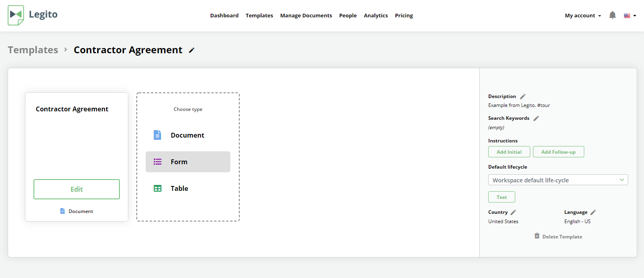Click the green Table grid icon
Viewport: 644px width, 278px height.
pos(157,188)
